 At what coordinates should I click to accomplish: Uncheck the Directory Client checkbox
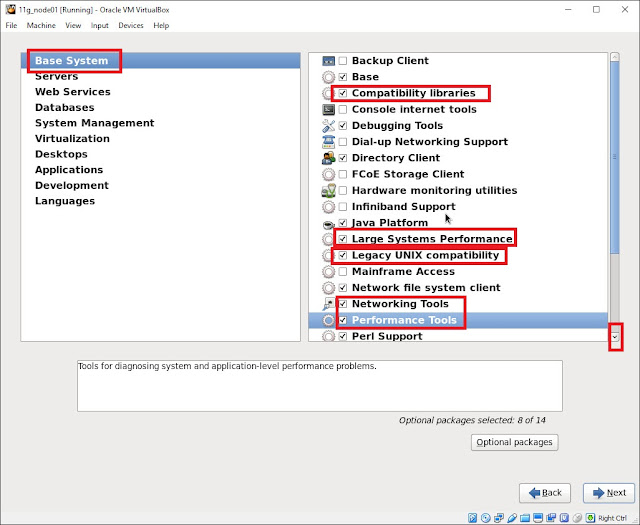tap(343, 158)
